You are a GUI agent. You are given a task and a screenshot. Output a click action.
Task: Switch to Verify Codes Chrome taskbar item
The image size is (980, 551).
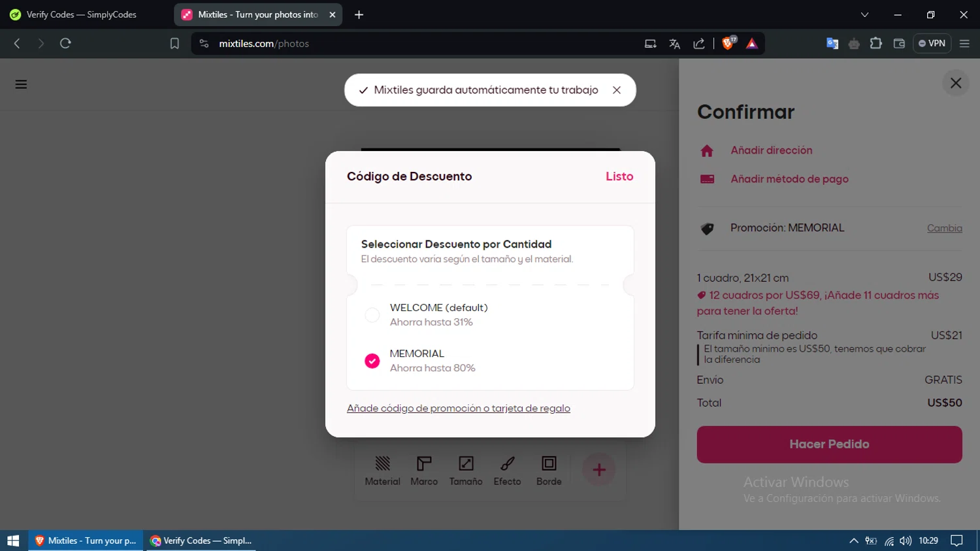[x=201, y=541]
